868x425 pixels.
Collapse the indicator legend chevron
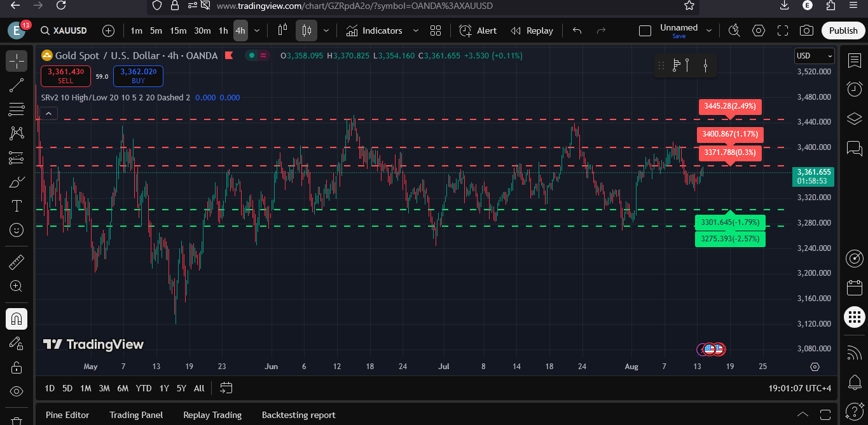coord(50,114)
